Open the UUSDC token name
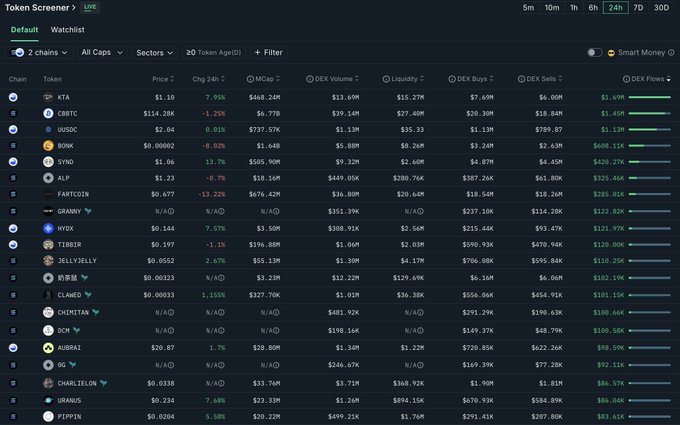 (67, 130)
